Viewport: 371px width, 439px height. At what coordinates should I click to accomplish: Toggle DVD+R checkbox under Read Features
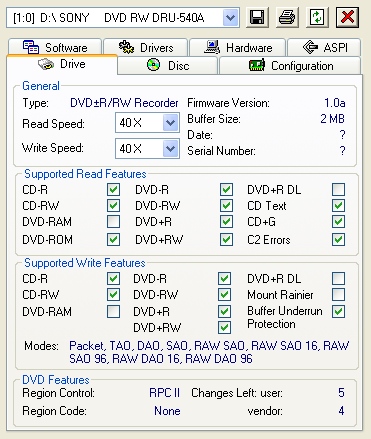[x=226, y=222]
